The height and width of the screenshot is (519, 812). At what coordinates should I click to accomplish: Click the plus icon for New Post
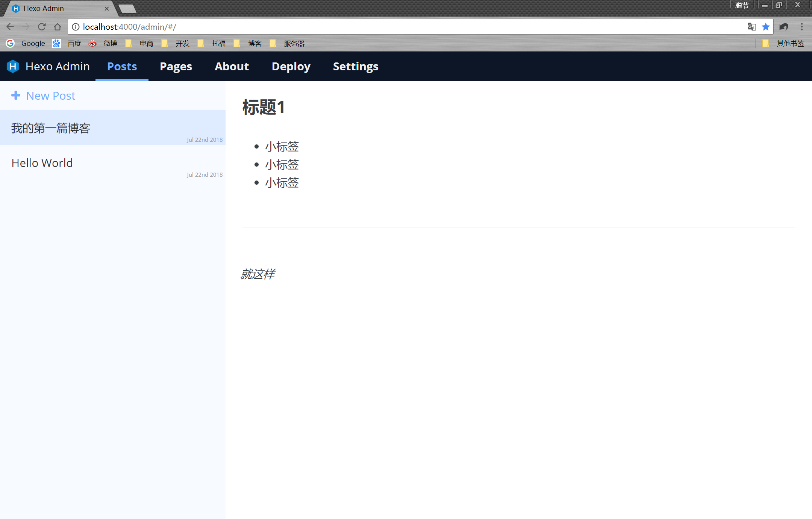click(x=16, y=96)
